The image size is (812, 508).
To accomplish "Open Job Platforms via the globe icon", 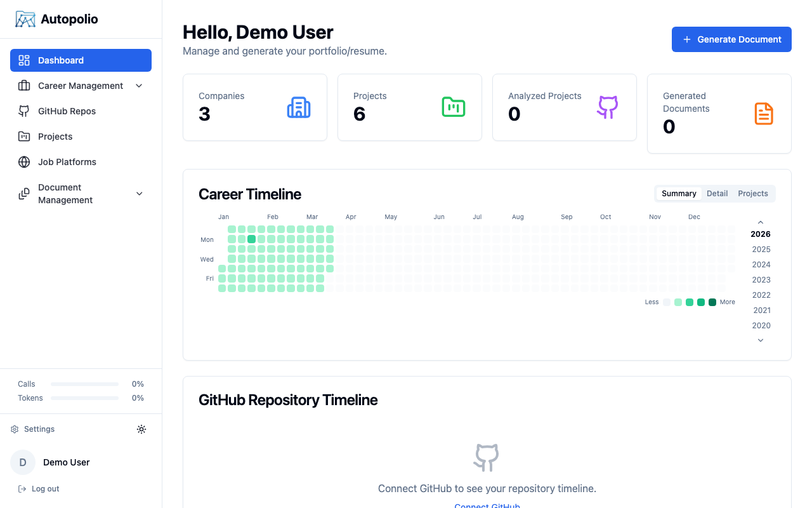I will tap(23, 161).
